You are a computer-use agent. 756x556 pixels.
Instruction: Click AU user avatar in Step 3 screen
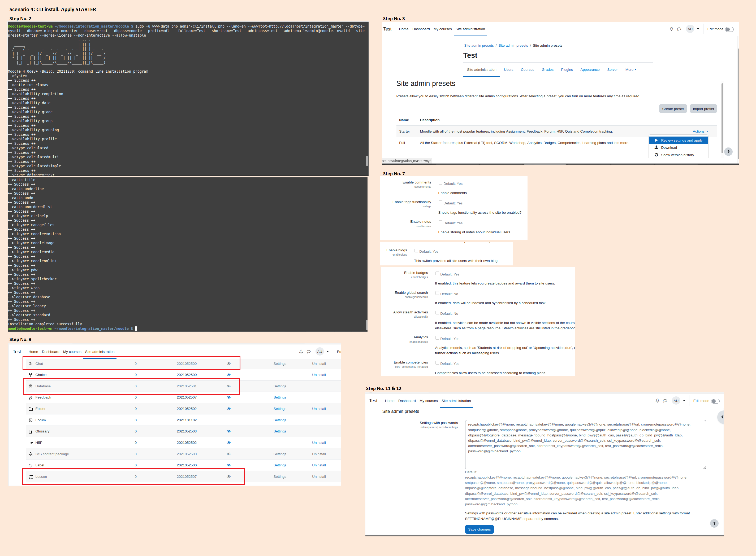click(690, 29)
